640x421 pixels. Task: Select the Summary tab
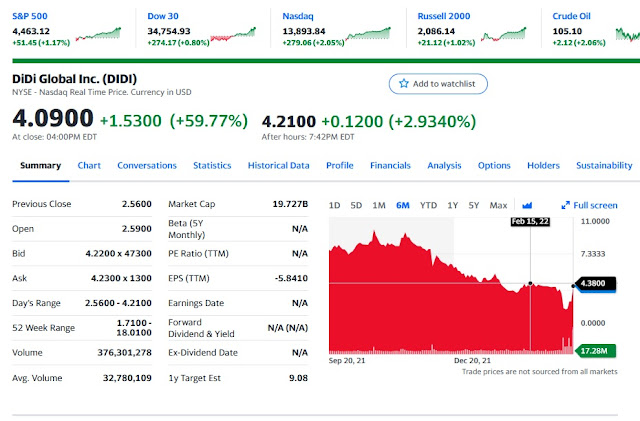[40, 165]
